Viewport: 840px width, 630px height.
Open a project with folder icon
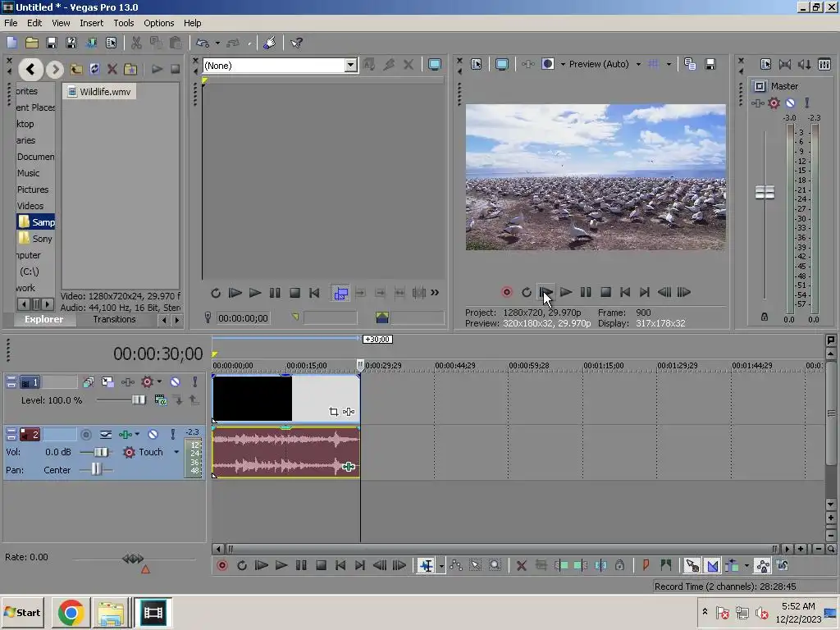click(x=32, y=43)
